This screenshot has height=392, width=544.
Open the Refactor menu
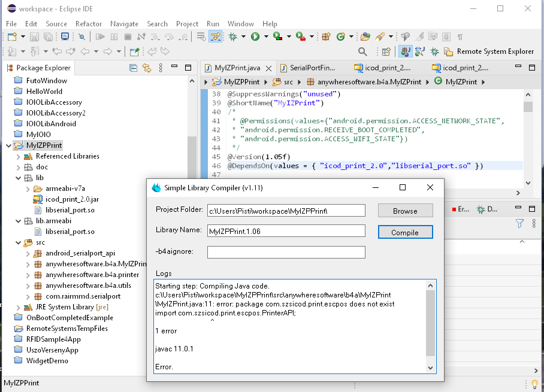[88, 23]
